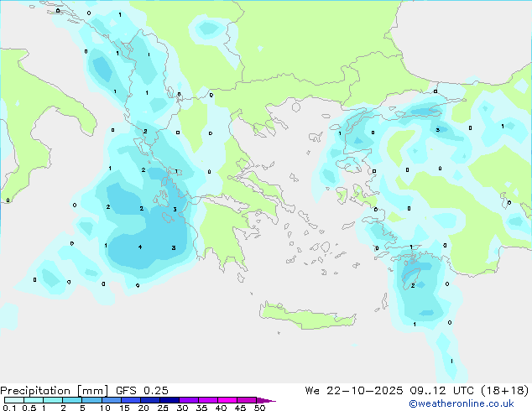Click the "We 22-10-2025" date text
The width and height of the screenshot is (532, 411).
coord(354,391)
